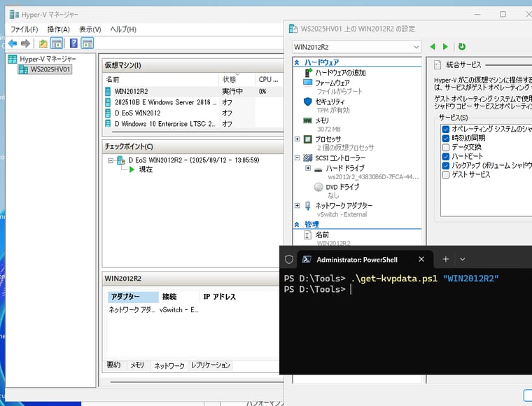Go to next VM with green right arrow
The width and height of the screenshot is (532, 406).
pyautogui.click(x=445, y=47)
